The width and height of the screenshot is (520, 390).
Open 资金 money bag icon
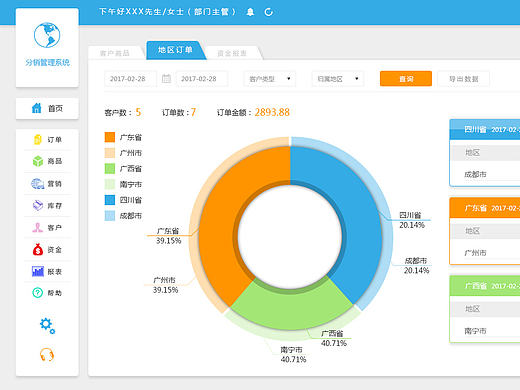(38, 249)
